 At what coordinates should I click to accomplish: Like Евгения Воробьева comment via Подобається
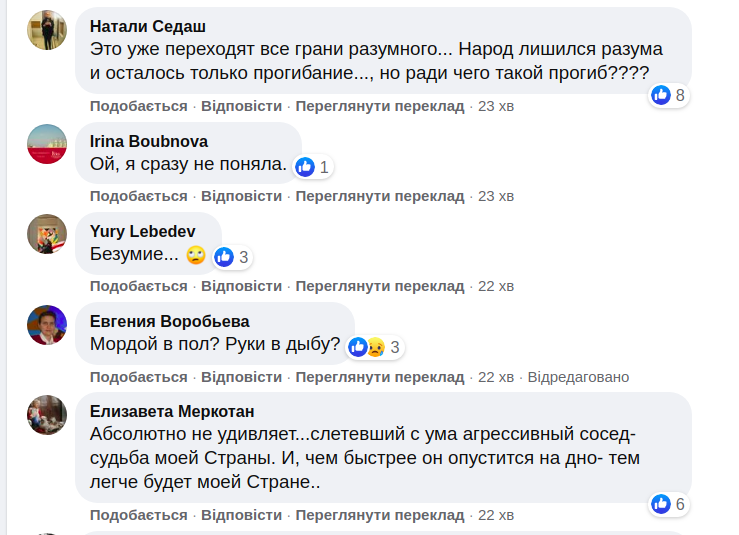tap(139, 377)
